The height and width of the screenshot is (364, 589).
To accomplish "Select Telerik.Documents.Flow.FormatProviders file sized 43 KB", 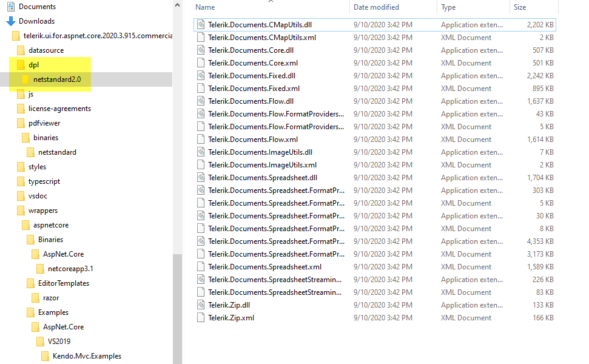I will point(276,114).
